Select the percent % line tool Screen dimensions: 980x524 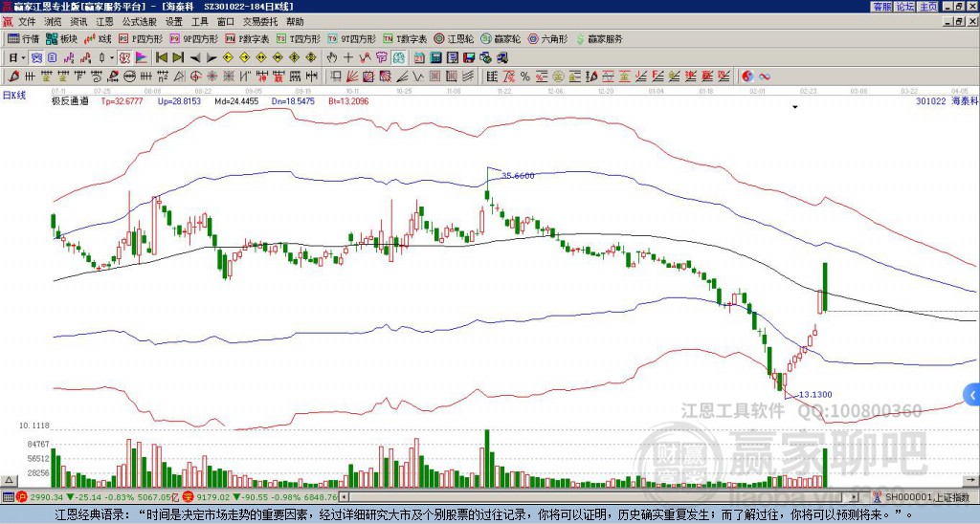point(525,76)
